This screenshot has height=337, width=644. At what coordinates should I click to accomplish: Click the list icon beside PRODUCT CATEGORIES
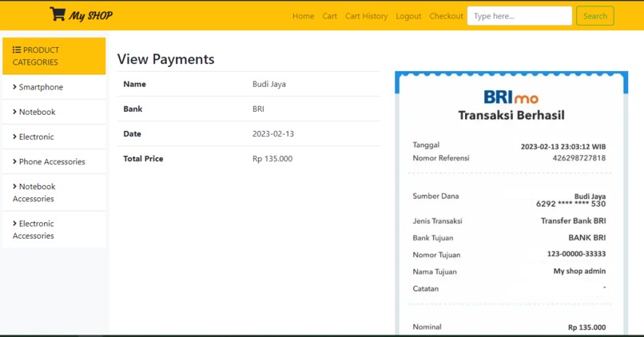[x=17, y=50]
